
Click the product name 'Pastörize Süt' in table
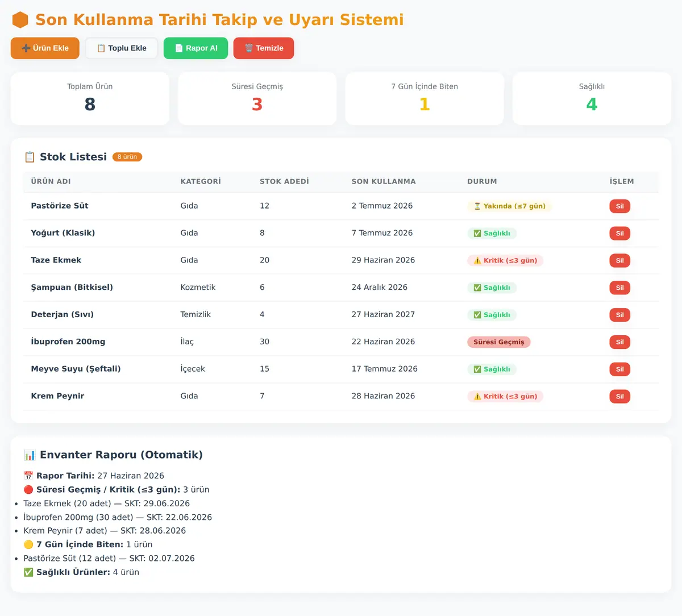[60, 206]
